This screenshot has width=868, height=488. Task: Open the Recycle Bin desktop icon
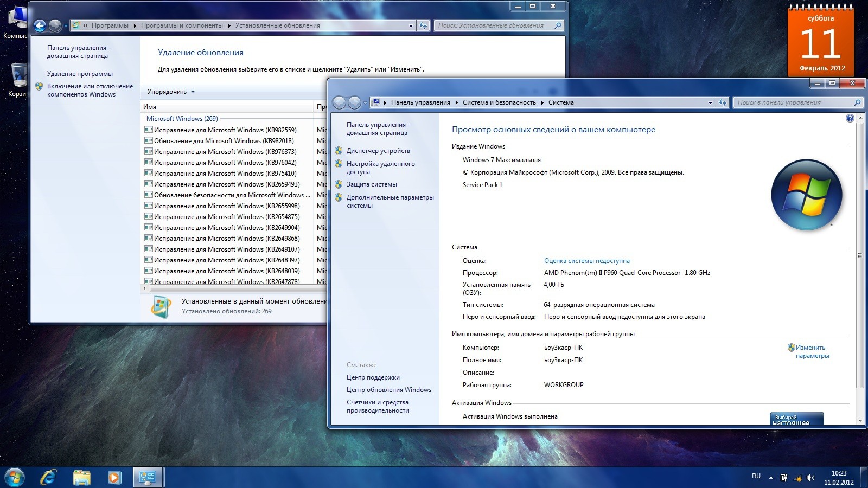[x=17, y=80]
